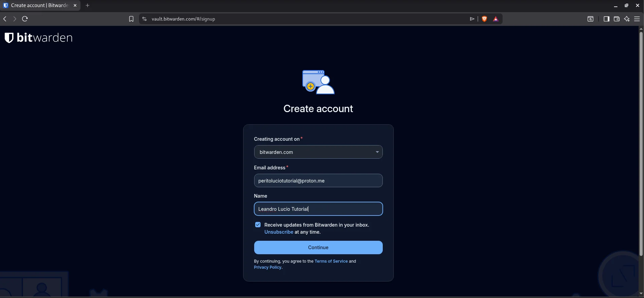
Task: Restore down the browser window
Action: [x=626, y=5]
